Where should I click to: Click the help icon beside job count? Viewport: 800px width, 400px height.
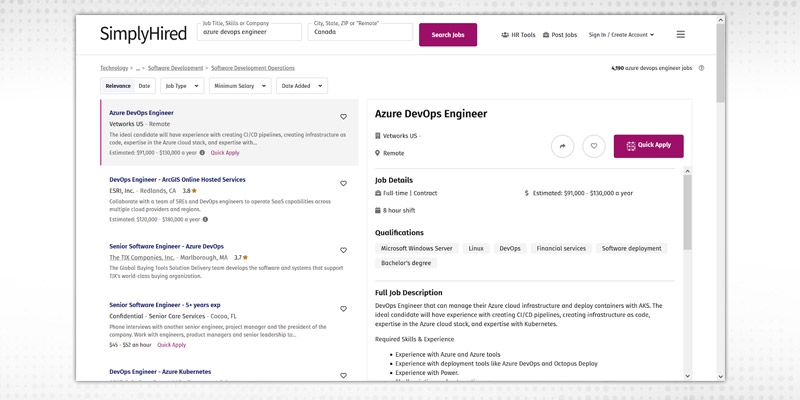pyautogui.click(x=701, y=68)
